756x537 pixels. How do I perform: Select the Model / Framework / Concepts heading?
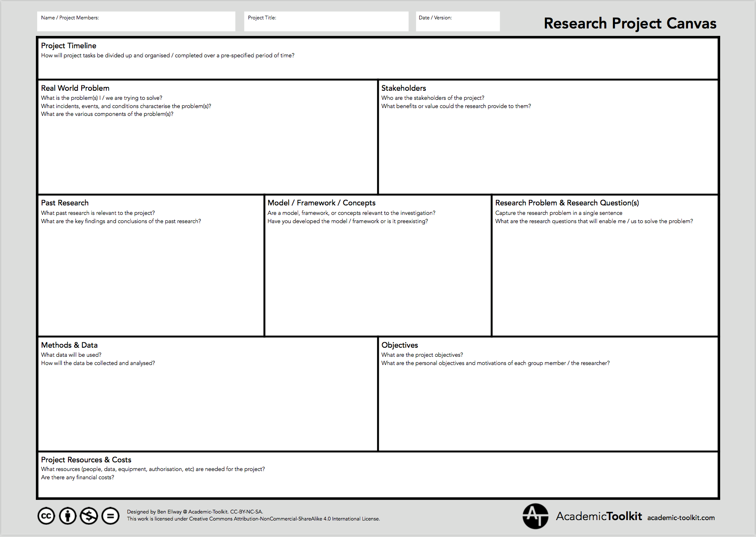[x=322, y=203]
